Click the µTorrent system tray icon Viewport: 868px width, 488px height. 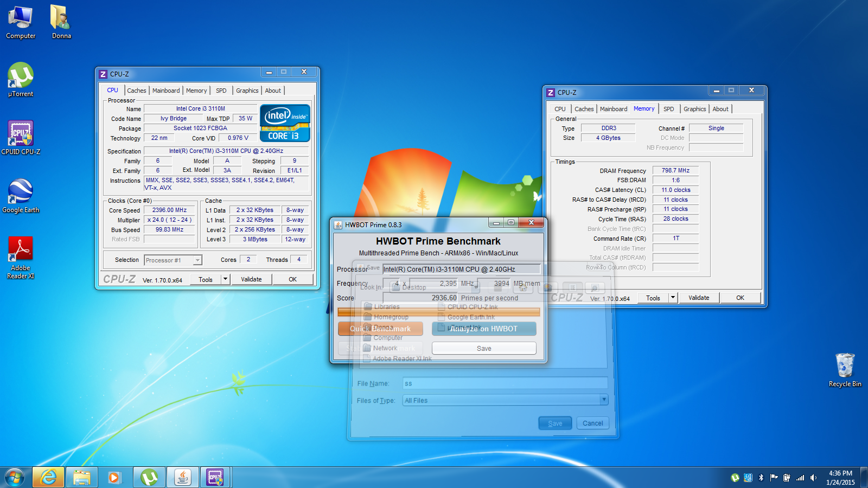735,478
